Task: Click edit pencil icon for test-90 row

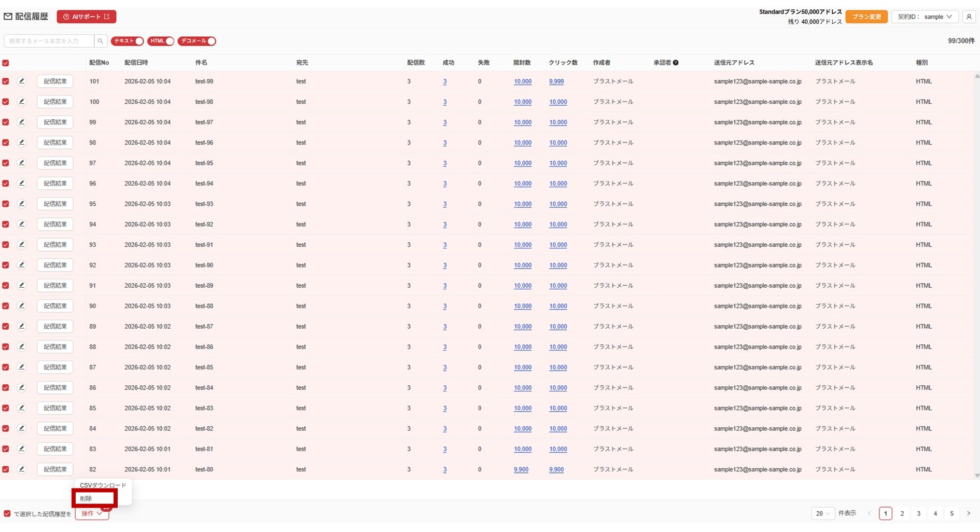Action: click(x=21, y=265)
